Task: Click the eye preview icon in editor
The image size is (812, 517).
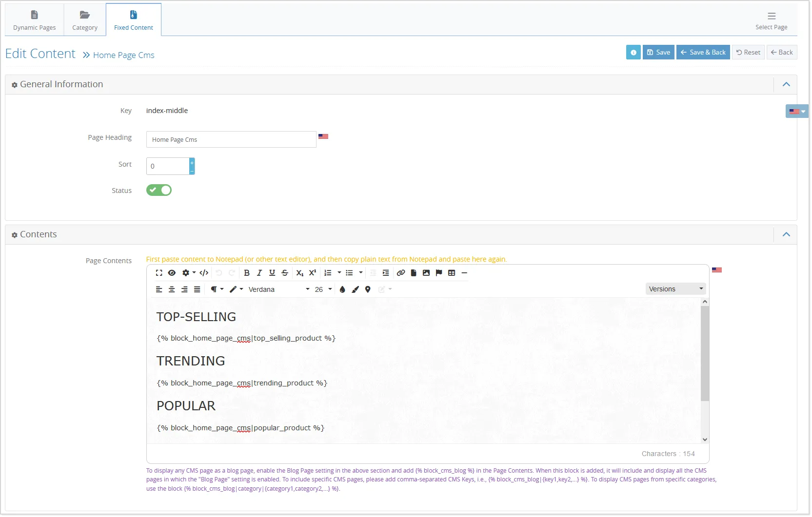Action: [x=172, y=273]
